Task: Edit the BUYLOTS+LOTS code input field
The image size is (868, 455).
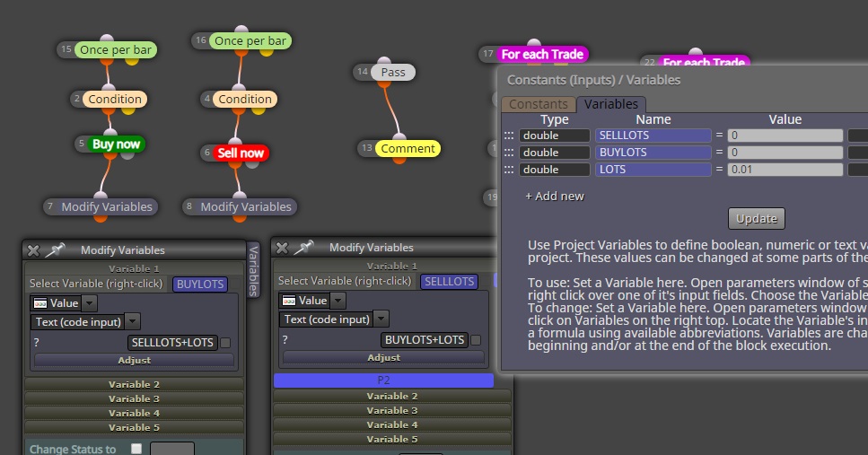Action: pyautogui.click(x=425, y=340)
